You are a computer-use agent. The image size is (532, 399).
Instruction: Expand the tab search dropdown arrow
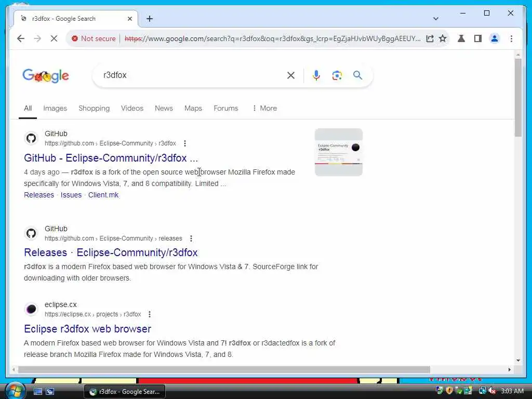(436, 19)
